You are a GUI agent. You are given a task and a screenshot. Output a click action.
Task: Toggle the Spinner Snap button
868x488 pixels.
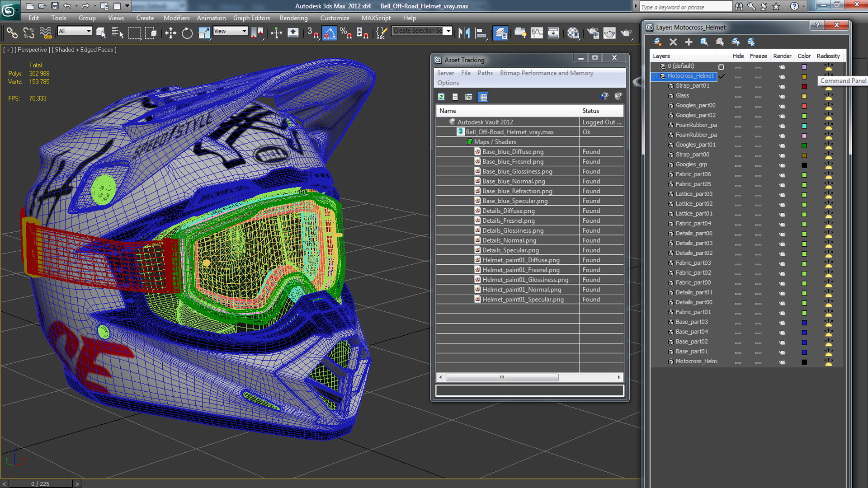(363, 33)
